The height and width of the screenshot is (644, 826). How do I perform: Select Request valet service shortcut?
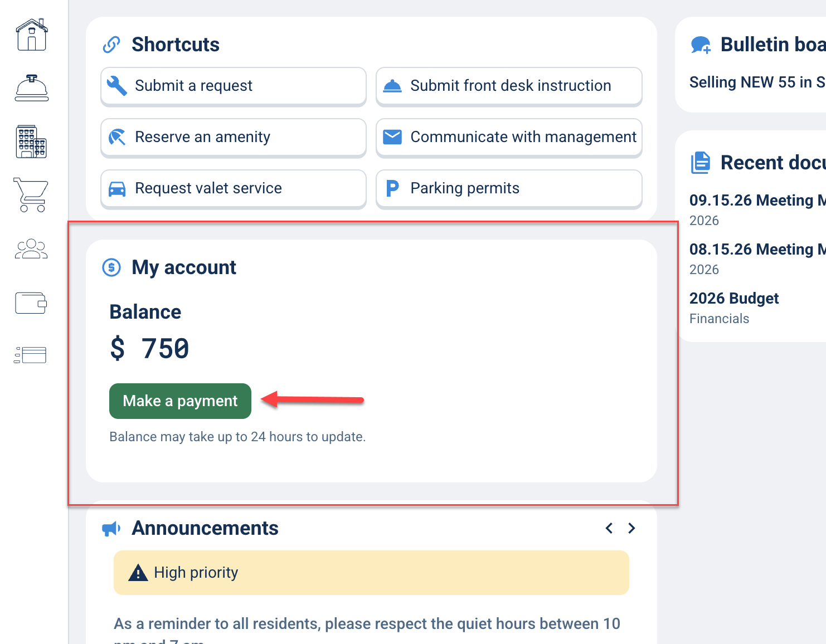(234, 188)
